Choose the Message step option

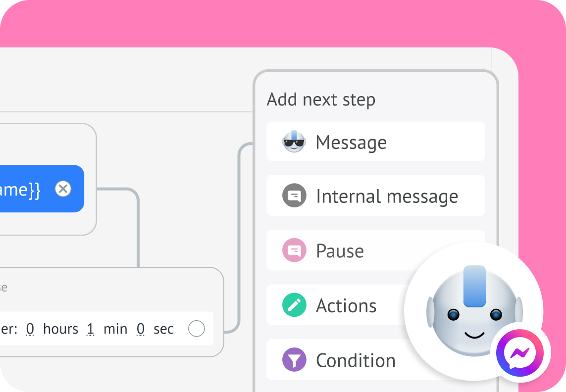(x=375, y=142)
